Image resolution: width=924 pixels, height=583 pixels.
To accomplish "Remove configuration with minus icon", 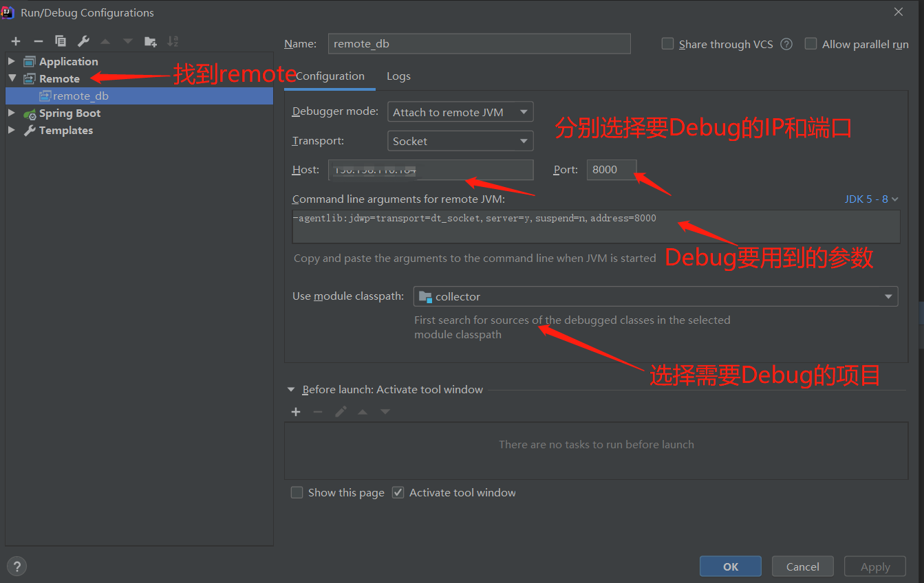I will (x=39, y=41).
